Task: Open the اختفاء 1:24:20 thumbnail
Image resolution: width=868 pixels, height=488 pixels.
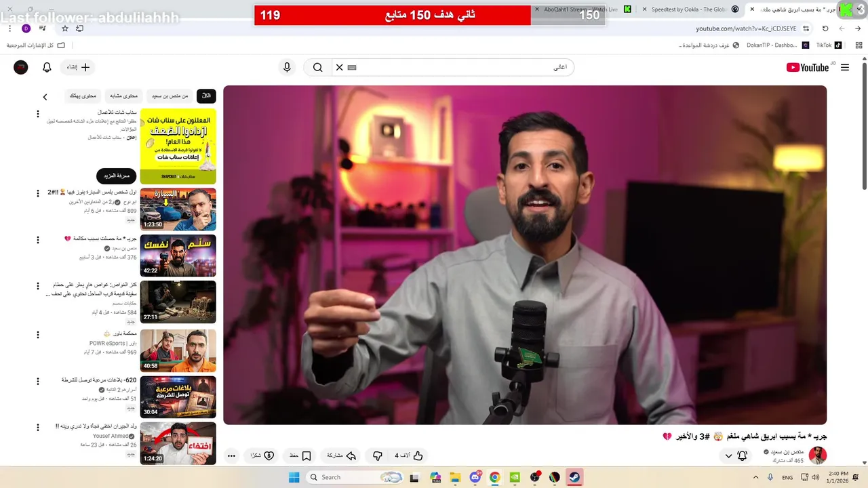Action: click(x=178, y=443)
